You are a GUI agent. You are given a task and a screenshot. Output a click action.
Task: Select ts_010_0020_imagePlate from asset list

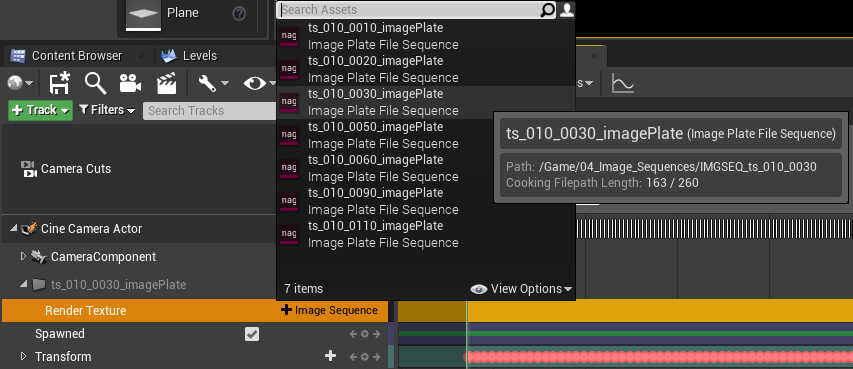[x=425, y=69]
